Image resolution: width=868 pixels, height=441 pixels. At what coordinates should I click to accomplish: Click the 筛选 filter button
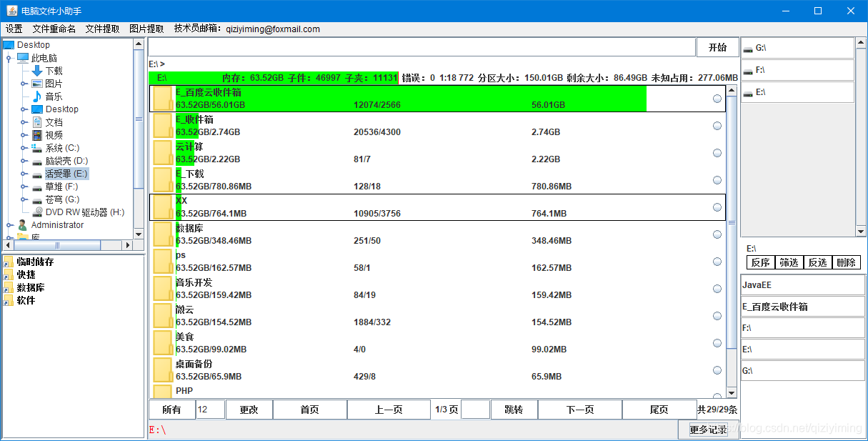click(x=789, y=262)
